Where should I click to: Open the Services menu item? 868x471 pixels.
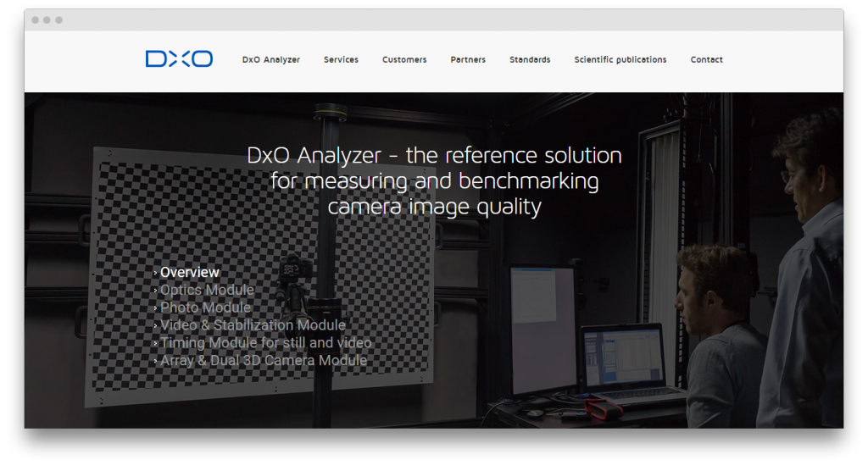pyautogui.click(x=341, y=60)
